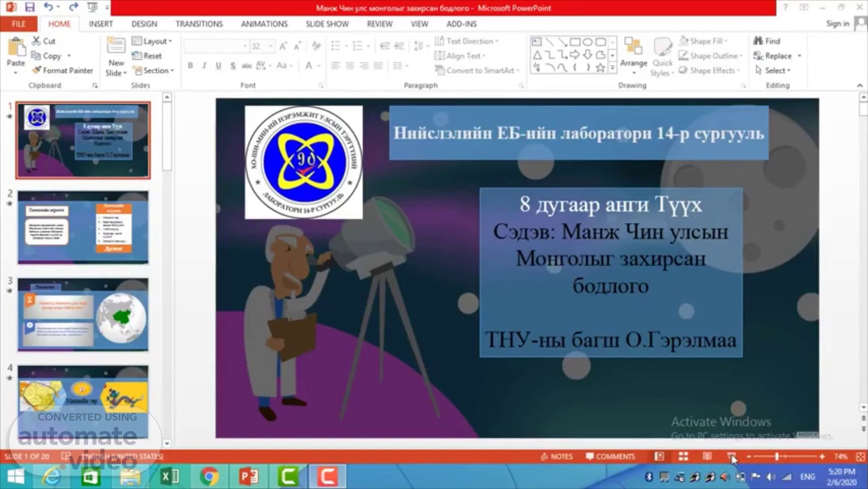Select slide 3 thumbnail with globe
868x489 pixels.
(83, 314)
